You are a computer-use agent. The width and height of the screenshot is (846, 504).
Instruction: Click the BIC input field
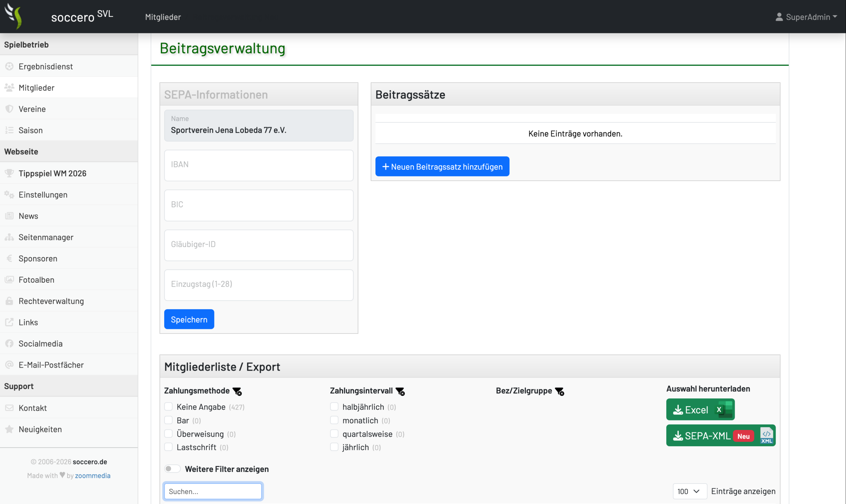[258, 205]
